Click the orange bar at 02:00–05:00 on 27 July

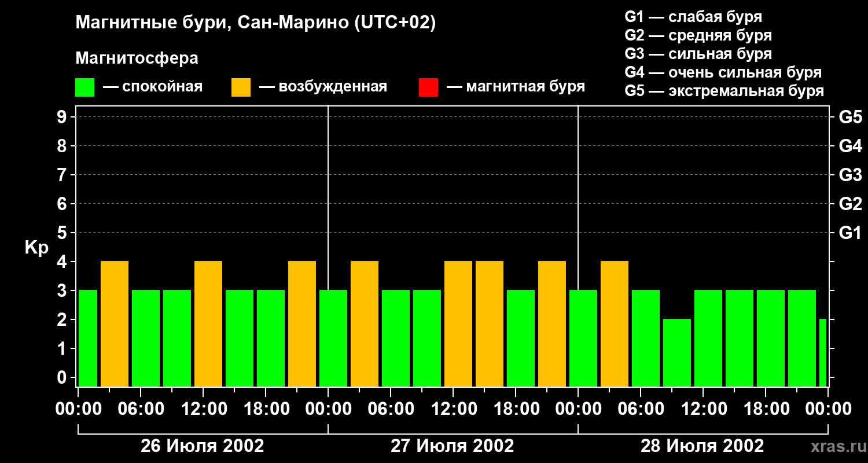(365, 324)
